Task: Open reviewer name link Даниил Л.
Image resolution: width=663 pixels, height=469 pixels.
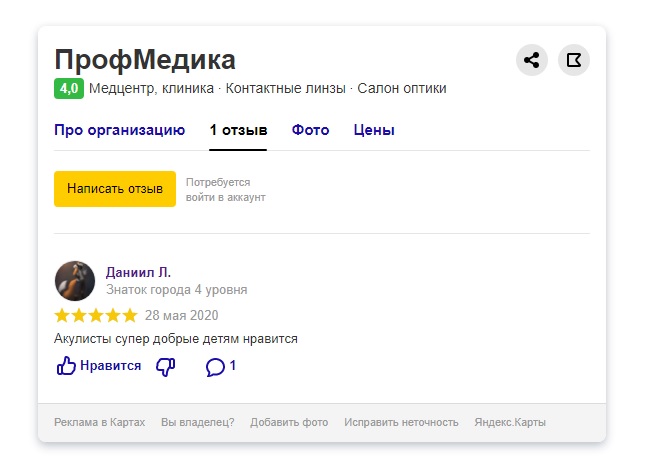Action: [x=139, y=272]
